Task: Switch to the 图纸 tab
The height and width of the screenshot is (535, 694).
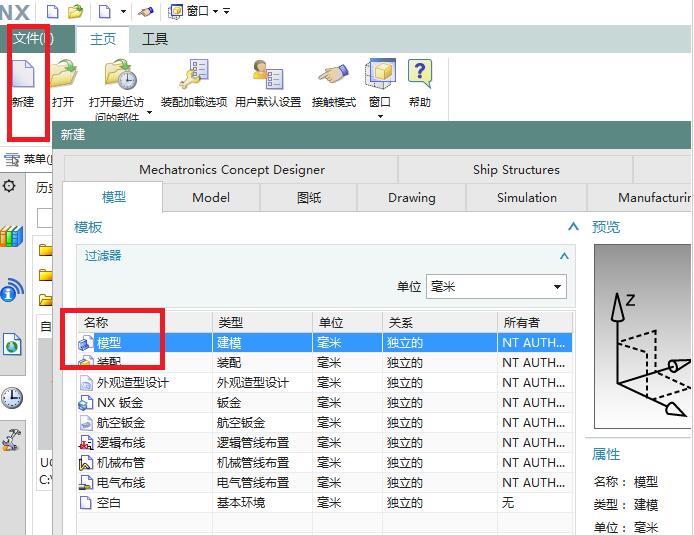Action: click(x=309, y=197)
